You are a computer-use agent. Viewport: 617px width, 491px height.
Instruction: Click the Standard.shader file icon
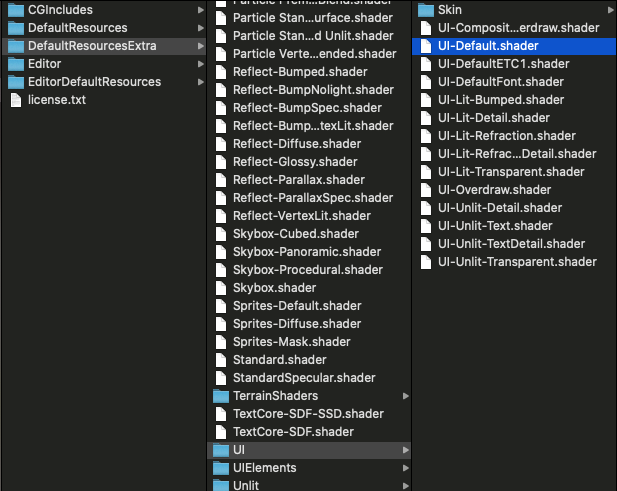coord(221,360)
